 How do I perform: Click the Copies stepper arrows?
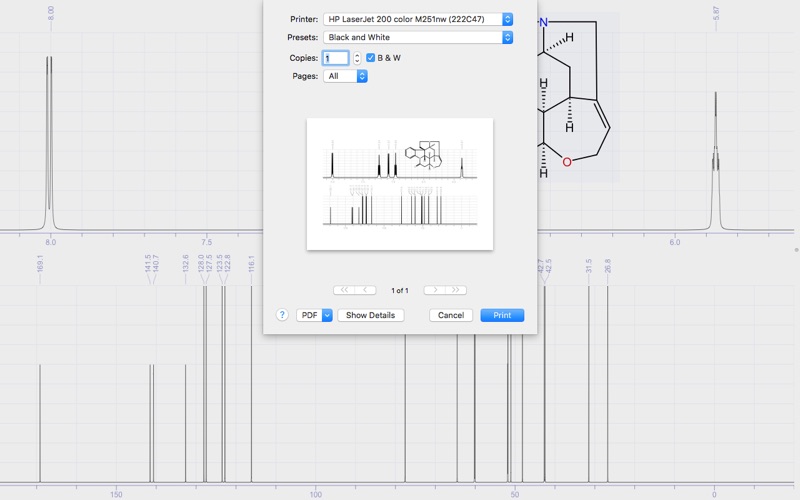[357, 58]
